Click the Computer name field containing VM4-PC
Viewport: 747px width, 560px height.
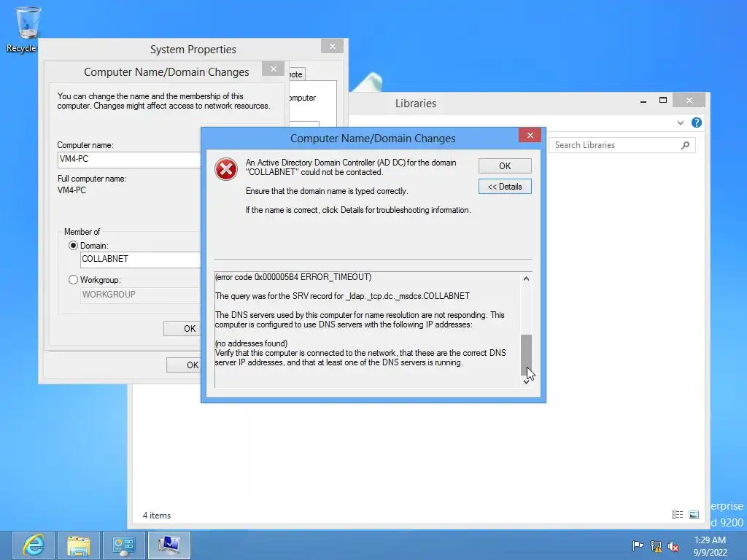129,160
